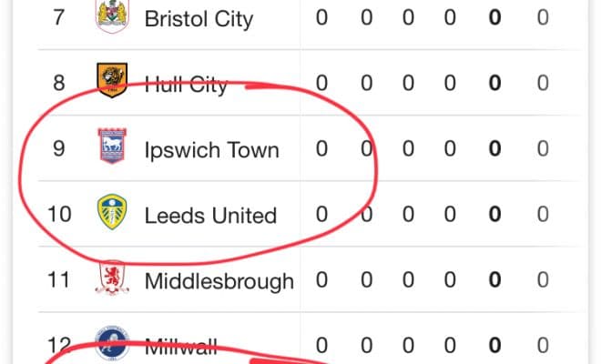The width and height of the screenshot is (601, 364).
Task: Select the Millwall blue circular crest
Action: 112,343
